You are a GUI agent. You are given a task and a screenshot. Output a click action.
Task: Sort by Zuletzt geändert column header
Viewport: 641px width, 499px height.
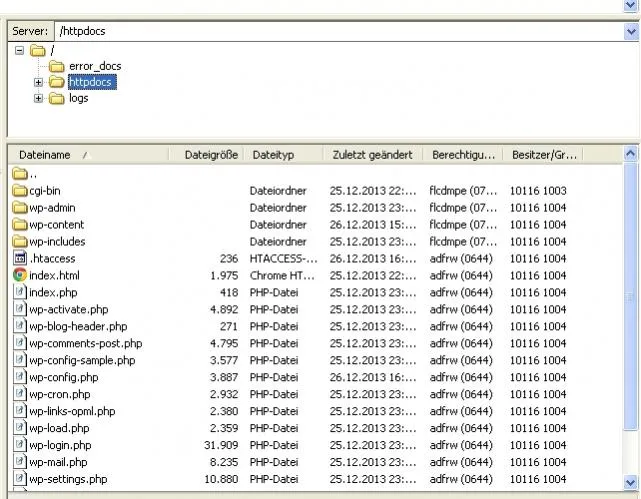[373, 155]
